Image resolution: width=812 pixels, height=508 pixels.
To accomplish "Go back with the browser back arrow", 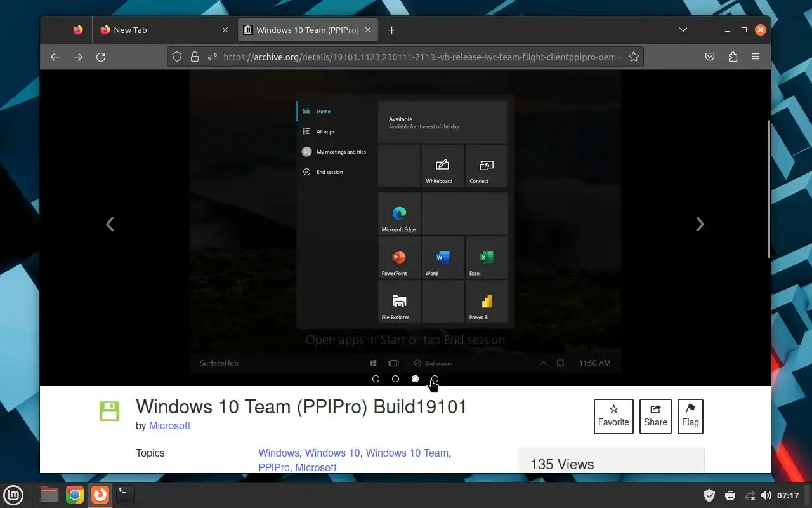I will (55, 57).
